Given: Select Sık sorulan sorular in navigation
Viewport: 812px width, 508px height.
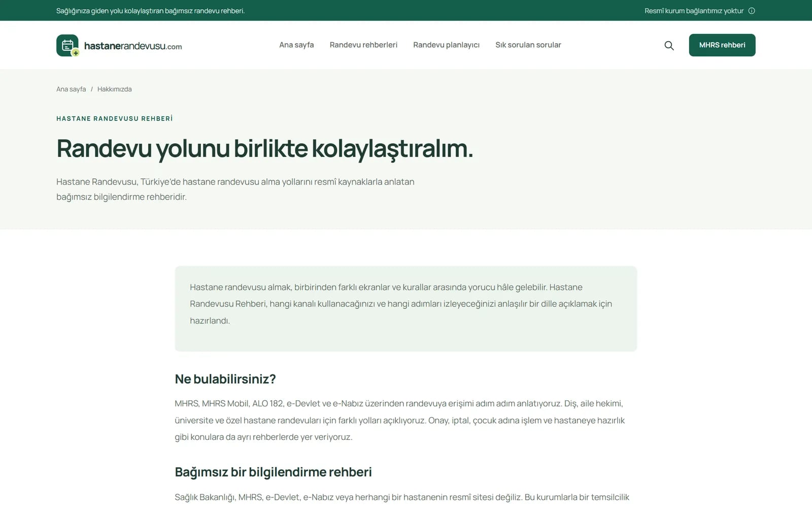Looking at the screenshot, I should click(x=528, y=45).
